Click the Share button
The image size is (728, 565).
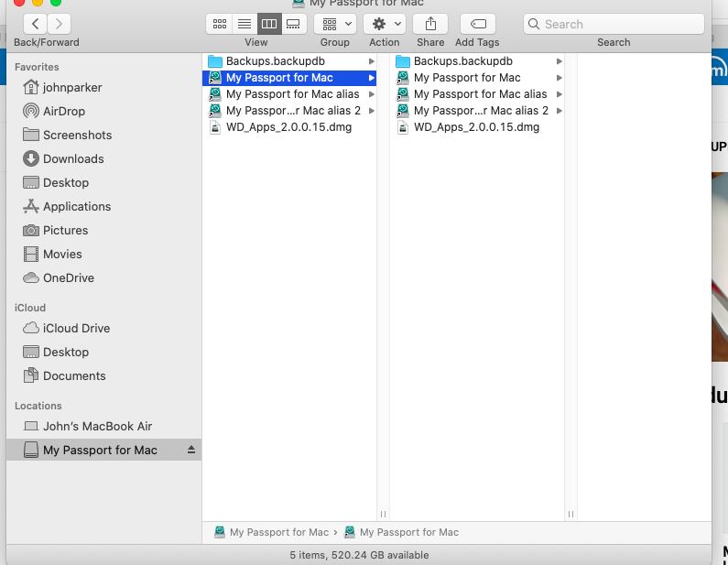click(x=430, y=24)
